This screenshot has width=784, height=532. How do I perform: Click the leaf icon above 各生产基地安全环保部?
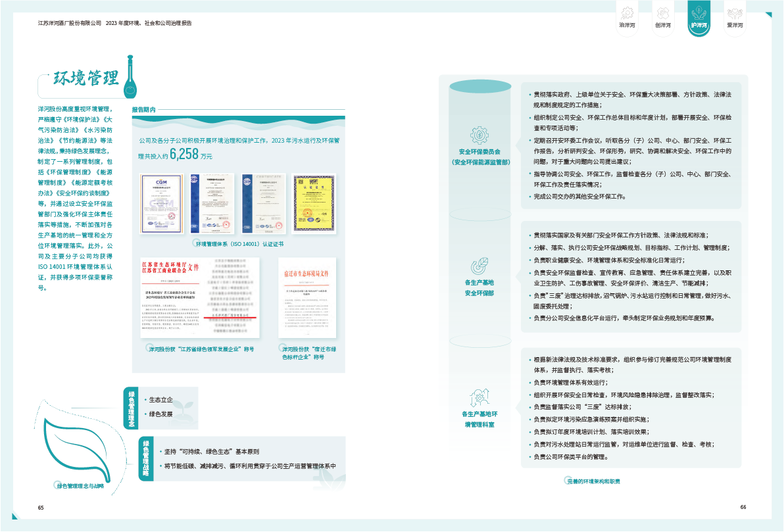pos(479,266)
